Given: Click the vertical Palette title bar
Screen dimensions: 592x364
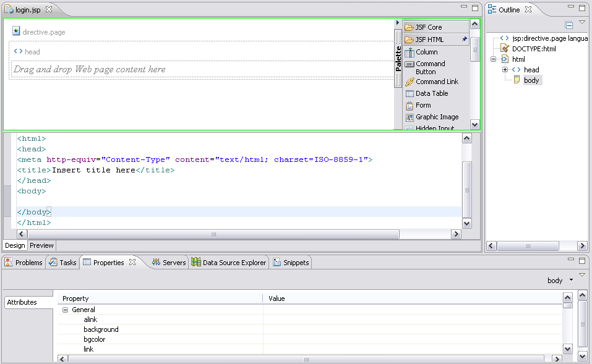Looking at the screenshot, I should (x=398, y=59).
